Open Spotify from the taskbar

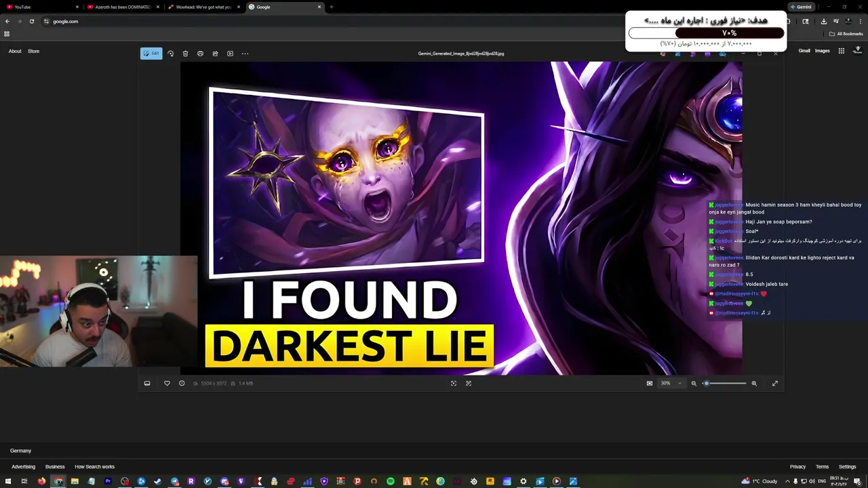click(x=391, y=481)
